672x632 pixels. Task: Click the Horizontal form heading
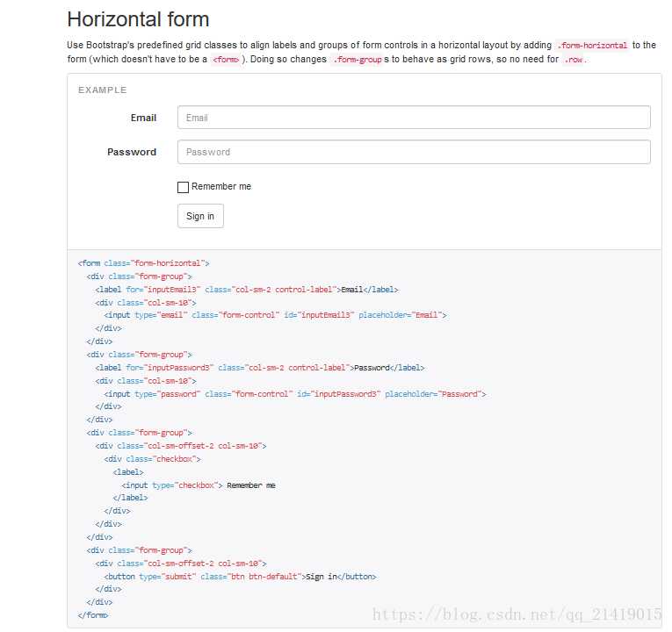(x=138, y=19)
